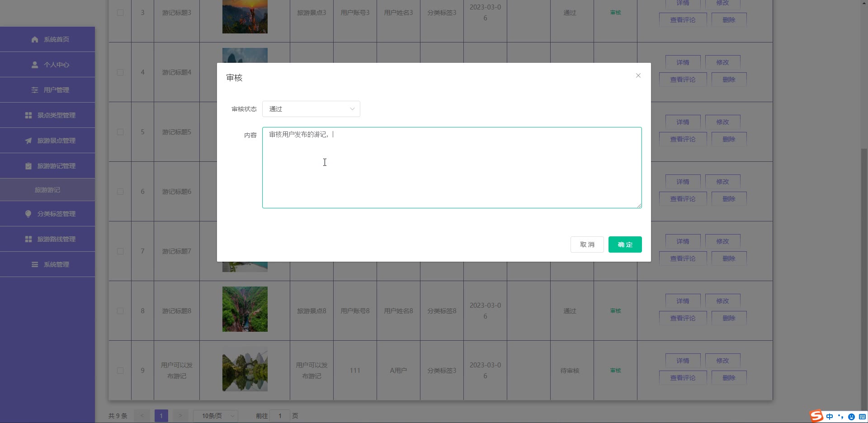Viewport: 868px width, 423px height.
Task: Open 个人中心 in the sidebar
Action: 47,65
